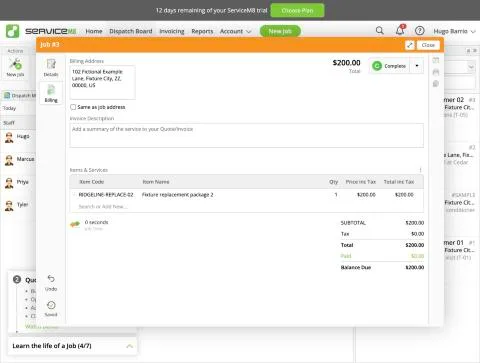The image size is (480, 363).
Task: Open the help question mark icon
Action: [x=420, y=31]
